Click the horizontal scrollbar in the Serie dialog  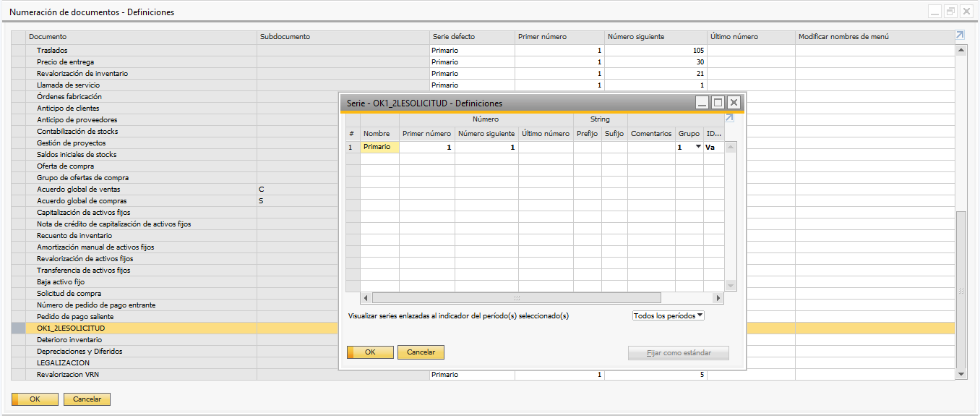click(x=516, y=298)
